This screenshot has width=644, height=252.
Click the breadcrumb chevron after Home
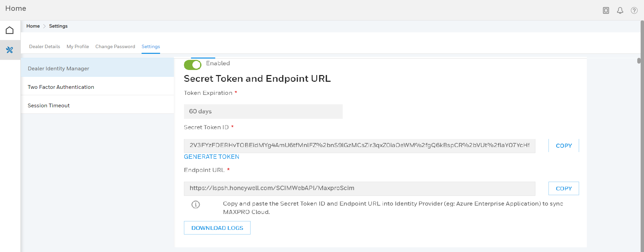coord(44,26)
